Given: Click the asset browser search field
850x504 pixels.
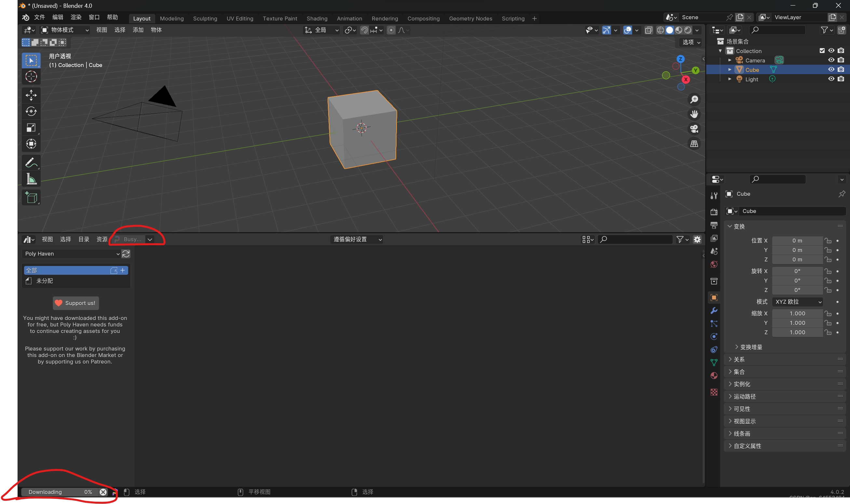Looking at the screenshot, I should pos(635,239).
